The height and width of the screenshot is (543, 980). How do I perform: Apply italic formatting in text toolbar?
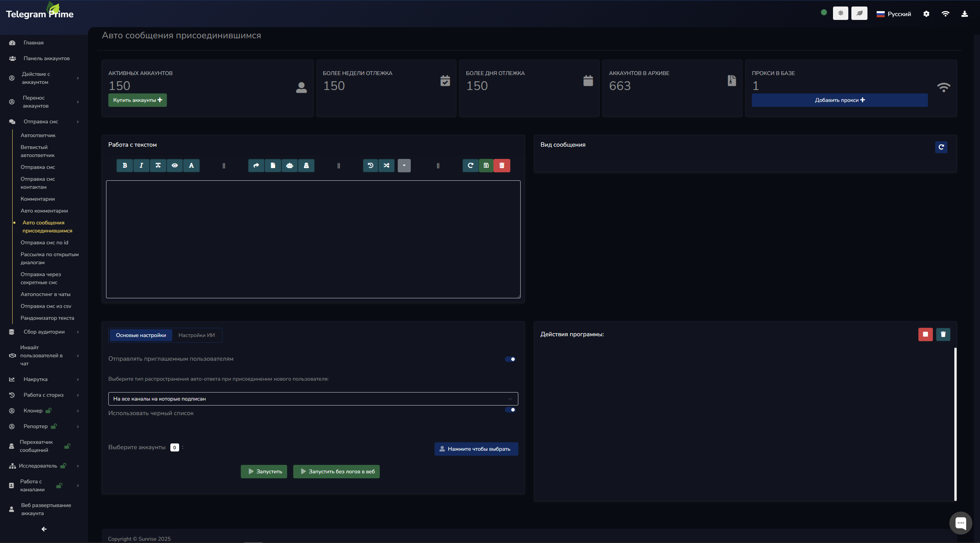141,165
